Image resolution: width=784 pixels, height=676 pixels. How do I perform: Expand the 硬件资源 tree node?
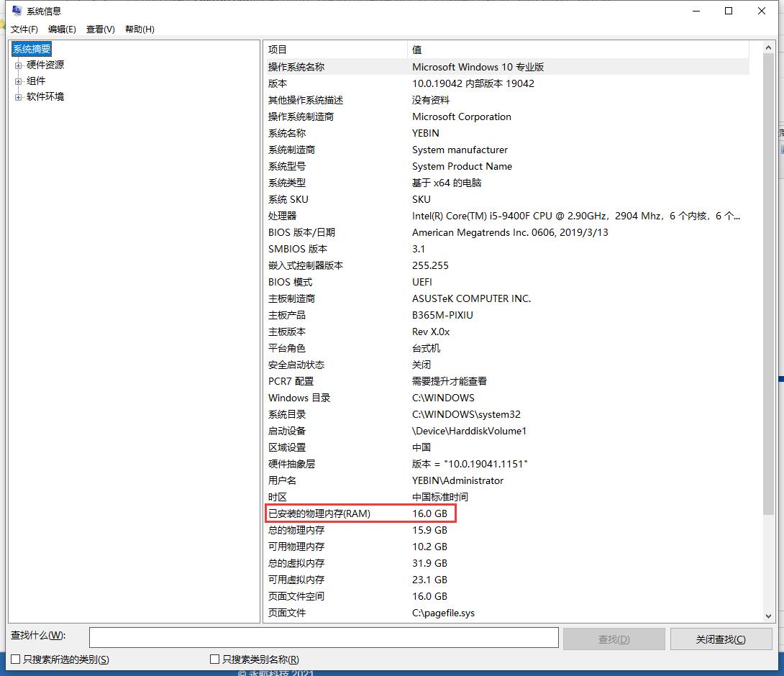click(19, 65)
